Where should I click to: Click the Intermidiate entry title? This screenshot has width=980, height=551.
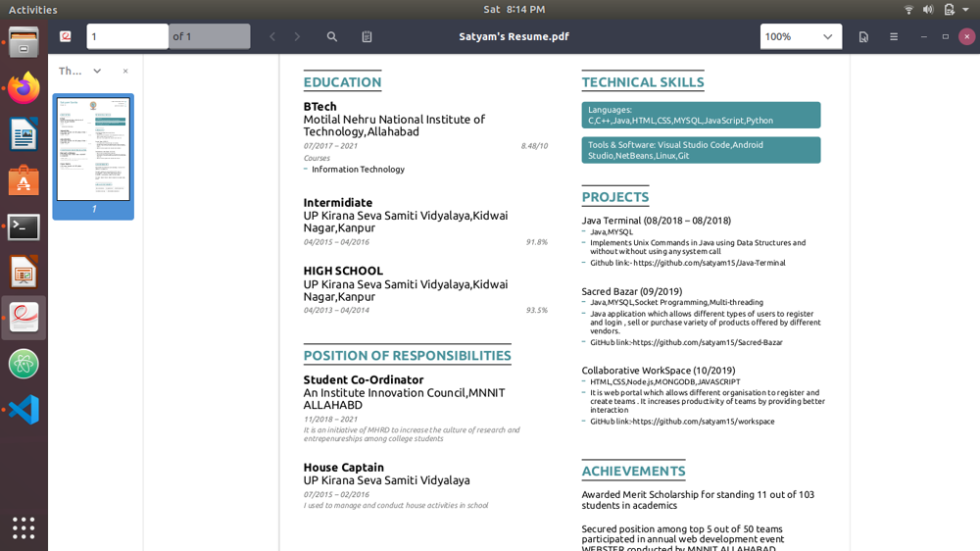[x=338, y=203]
